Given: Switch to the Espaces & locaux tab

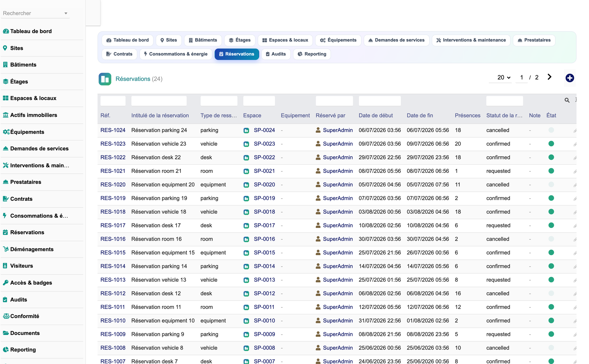Looking at the screenshot, I should pos(285,40).
